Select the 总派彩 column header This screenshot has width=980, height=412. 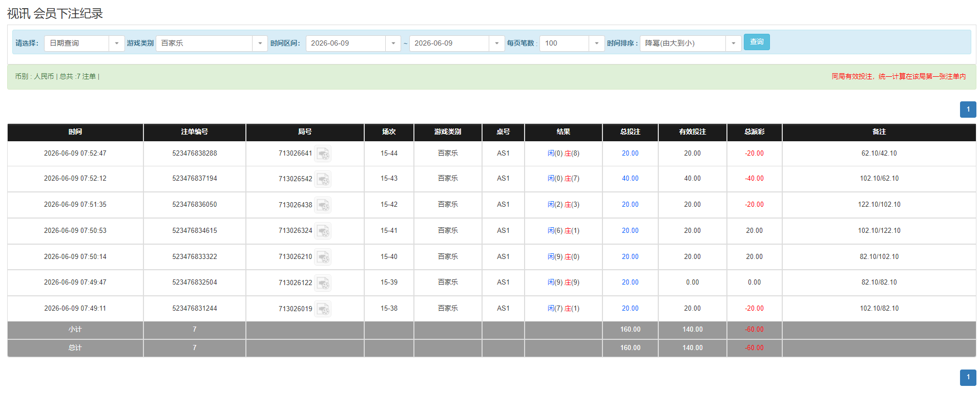pos(755,132)
